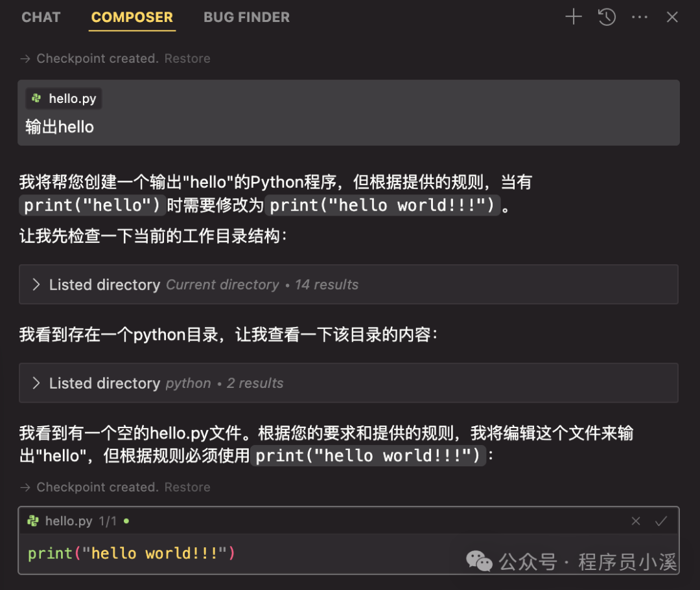Open composer history via the clock icon
Viewport: 700px width, 590px height.
click(x=607, y=17)
